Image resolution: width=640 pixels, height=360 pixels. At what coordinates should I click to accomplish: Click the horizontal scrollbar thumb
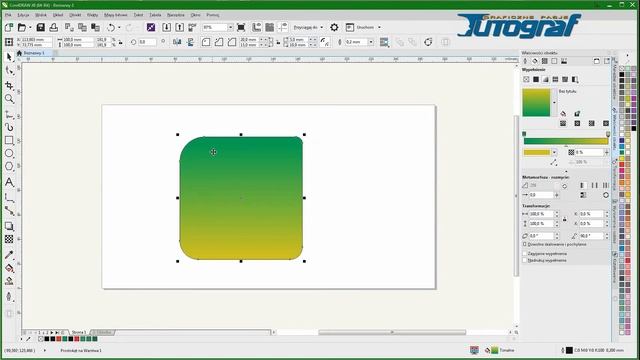point(392,332)
